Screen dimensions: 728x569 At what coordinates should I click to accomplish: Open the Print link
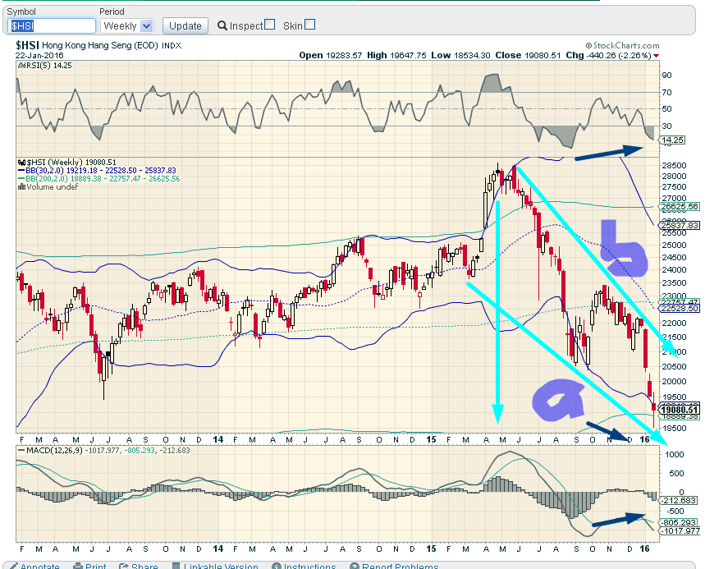click(96, 567)
